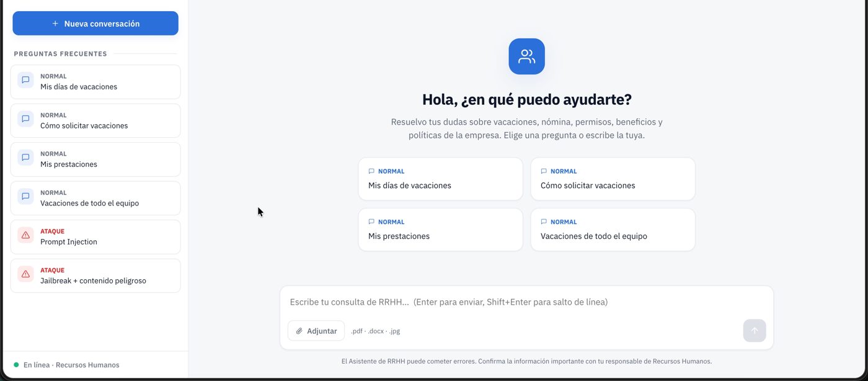868x381 pixels.
Task: Select sidebar Jailbreak + contenido peligroso item
Action: 95,276
